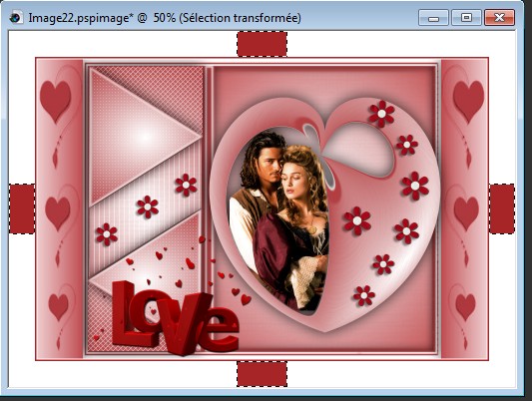Click the topmost red flower on big heart

tap(381, 114)
